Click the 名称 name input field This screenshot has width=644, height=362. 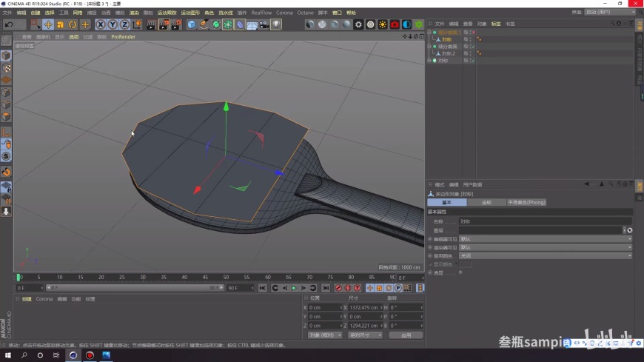click(545, 221)
